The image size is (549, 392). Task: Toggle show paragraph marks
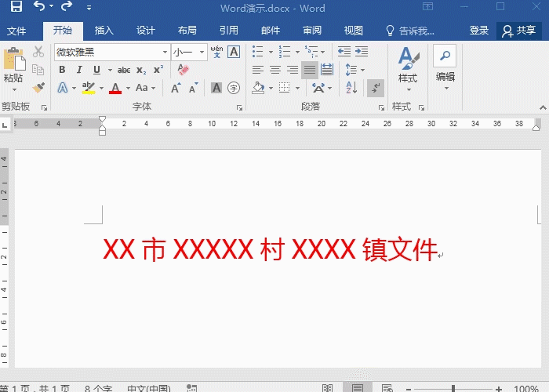(376, 88)
